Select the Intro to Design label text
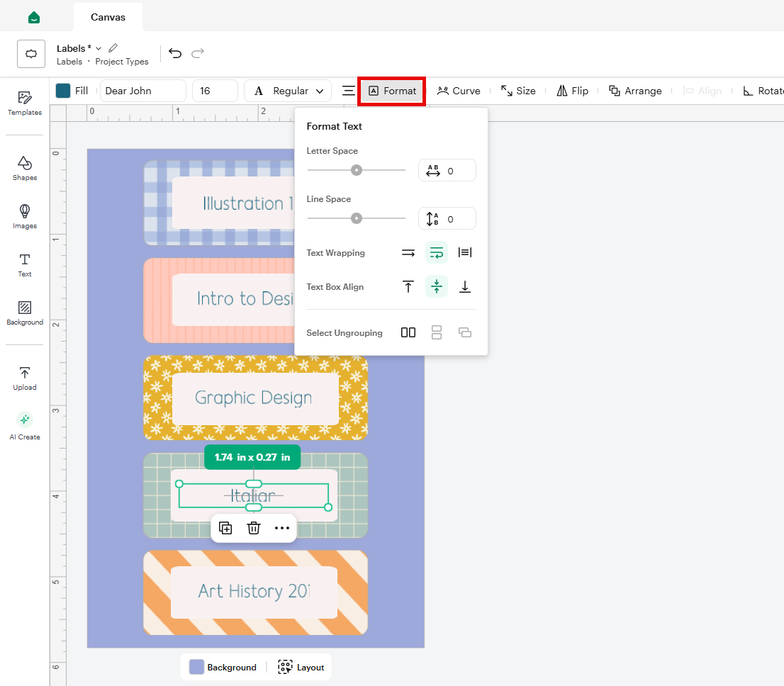Screen dimensions: 784x686 coord(245,298)
